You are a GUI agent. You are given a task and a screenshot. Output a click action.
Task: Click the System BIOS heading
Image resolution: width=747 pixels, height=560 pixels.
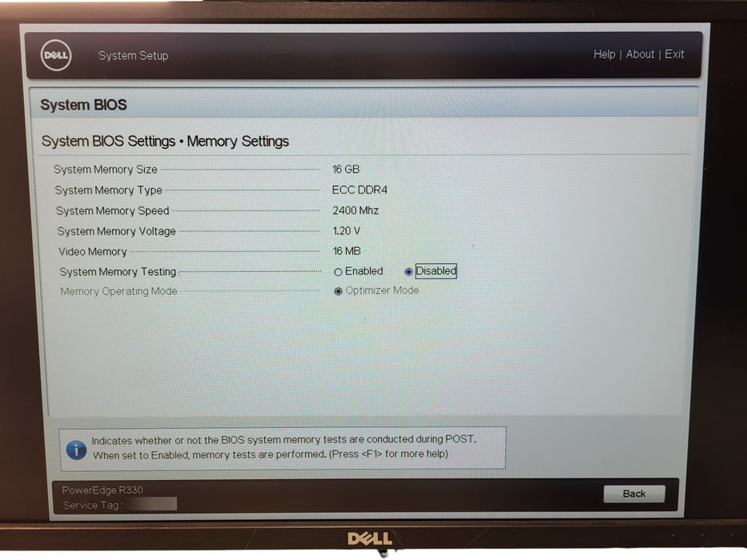[x=83, y=105]
